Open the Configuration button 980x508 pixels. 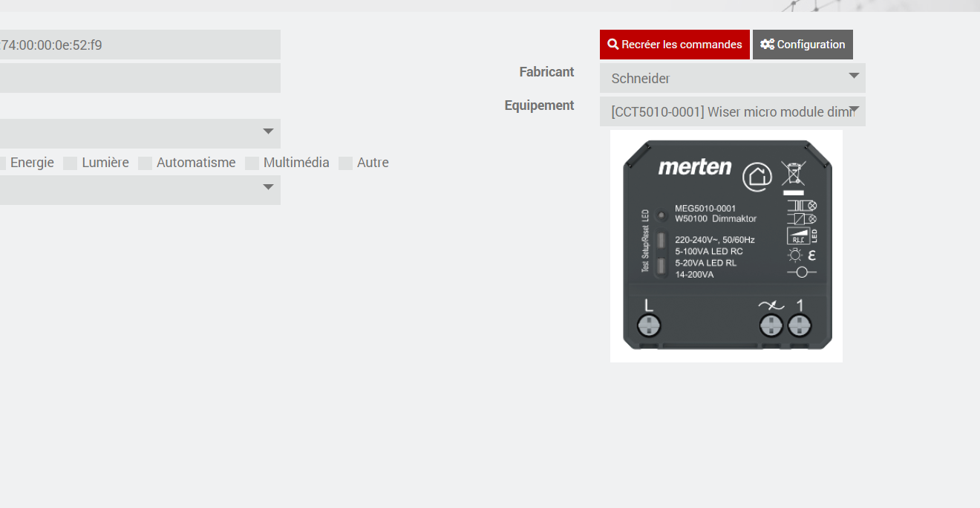tap(803, 45)
